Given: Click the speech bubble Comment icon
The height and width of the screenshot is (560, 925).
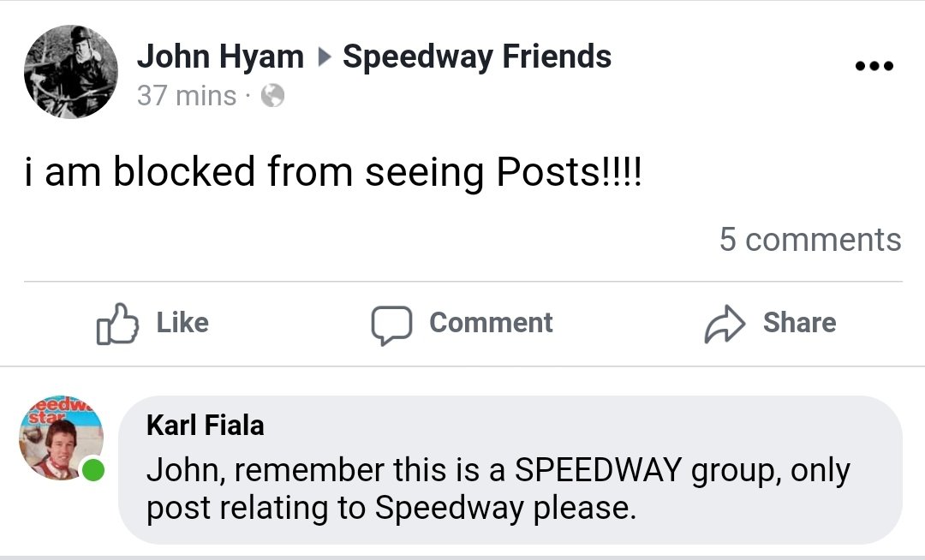Looking at the screenshot, I should [391, 325].
